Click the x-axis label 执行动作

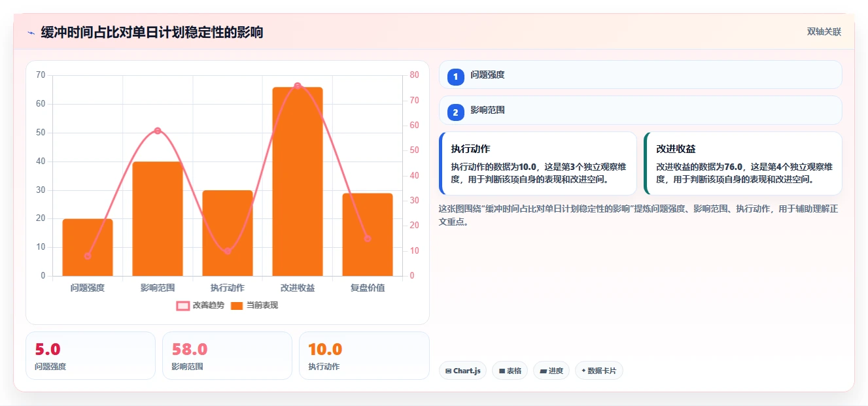point(228,288)
